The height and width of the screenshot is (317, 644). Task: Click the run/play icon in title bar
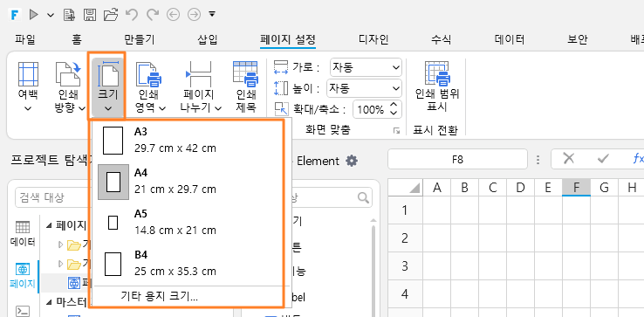[34, 15]
